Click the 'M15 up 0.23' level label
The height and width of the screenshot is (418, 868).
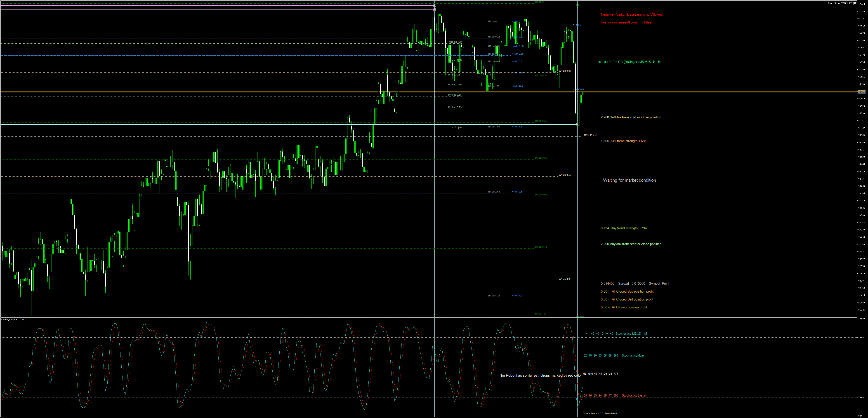point(455,108)
